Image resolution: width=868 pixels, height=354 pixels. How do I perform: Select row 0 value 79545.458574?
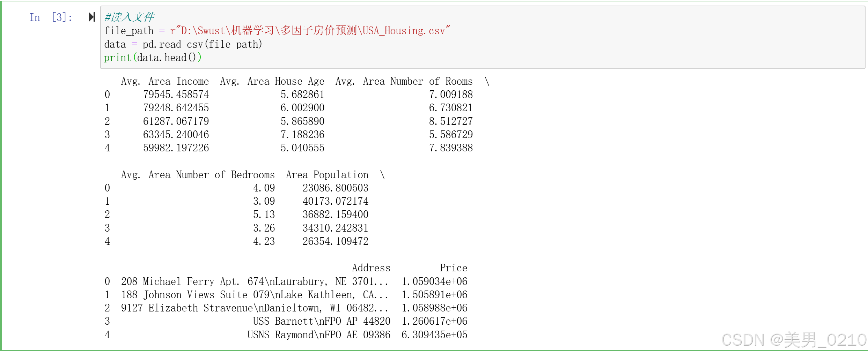tap(176, 94)
